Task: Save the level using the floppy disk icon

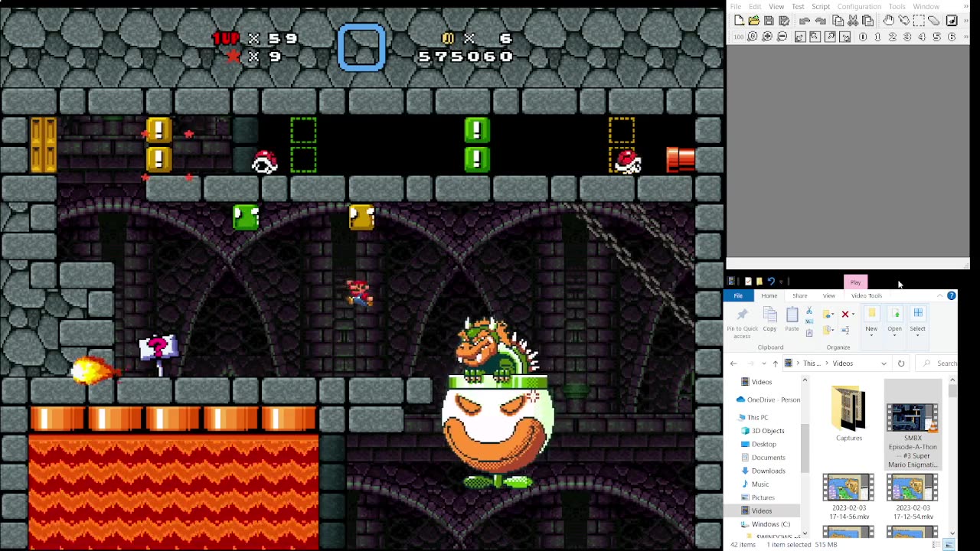Action: 769,21
